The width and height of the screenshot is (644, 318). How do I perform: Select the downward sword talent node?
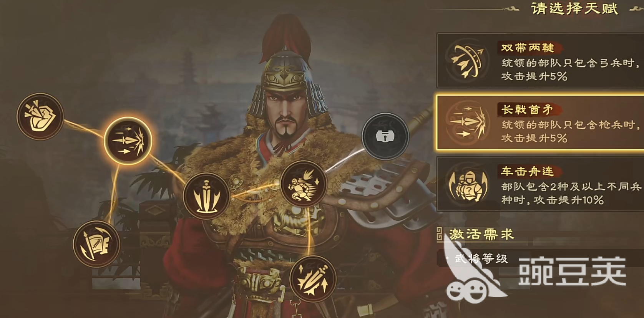click(206, 196)
